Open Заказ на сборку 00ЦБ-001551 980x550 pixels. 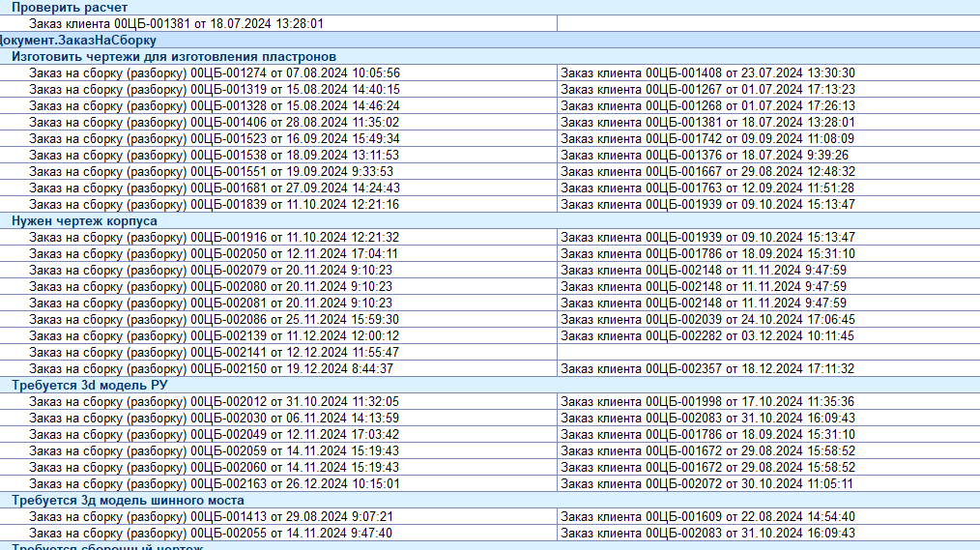(212, 172)
